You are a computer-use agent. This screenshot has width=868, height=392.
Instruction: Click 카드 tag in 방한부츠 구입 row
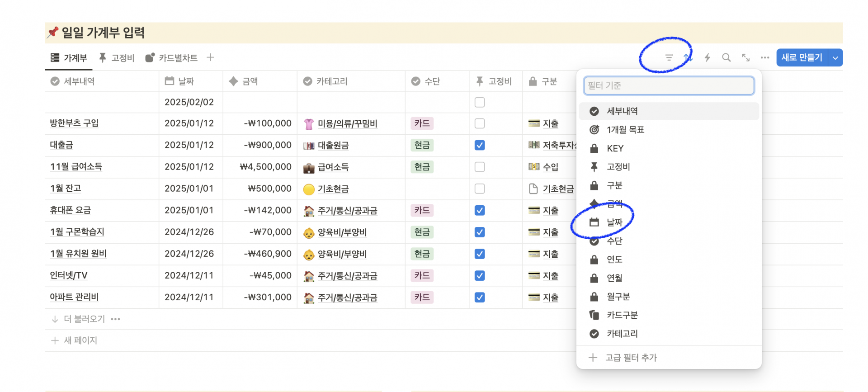(x=422, y=123)
